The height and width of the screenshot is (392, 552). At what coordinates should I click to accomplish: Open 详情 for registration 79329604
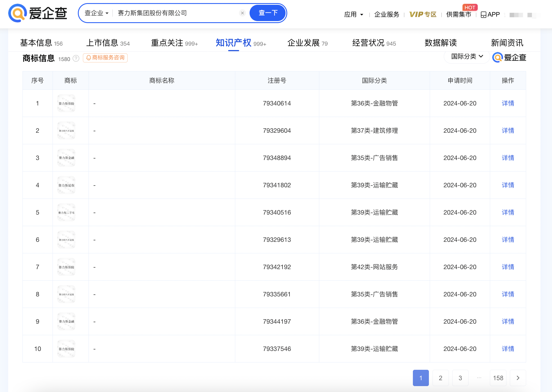click(x=508, y=130)
